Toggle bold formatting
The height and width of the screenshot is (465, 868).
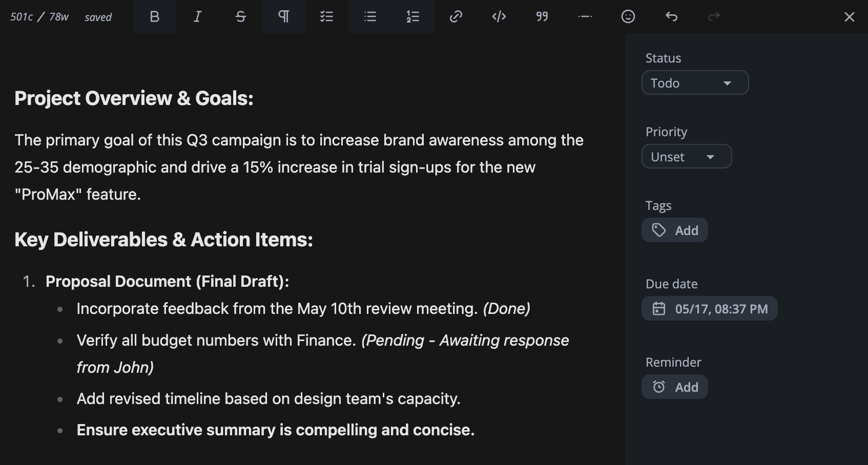pos(154,17)
